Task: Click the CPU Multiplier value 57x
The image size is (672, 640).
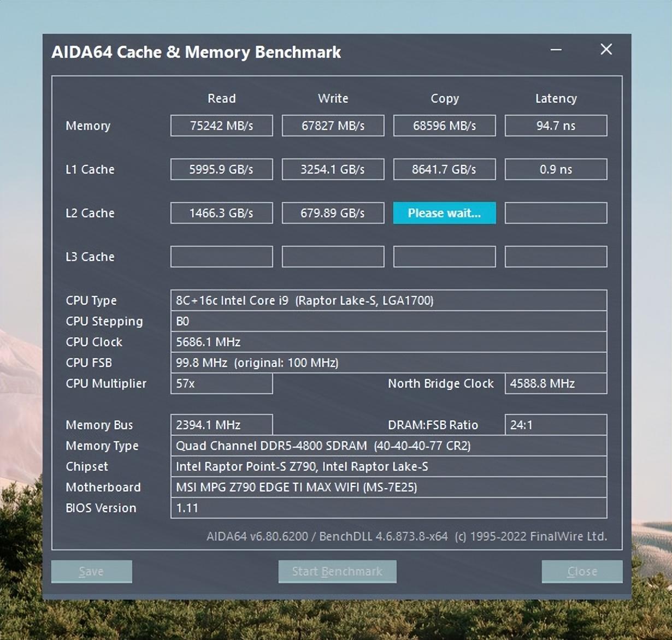Action: point(222,383)
